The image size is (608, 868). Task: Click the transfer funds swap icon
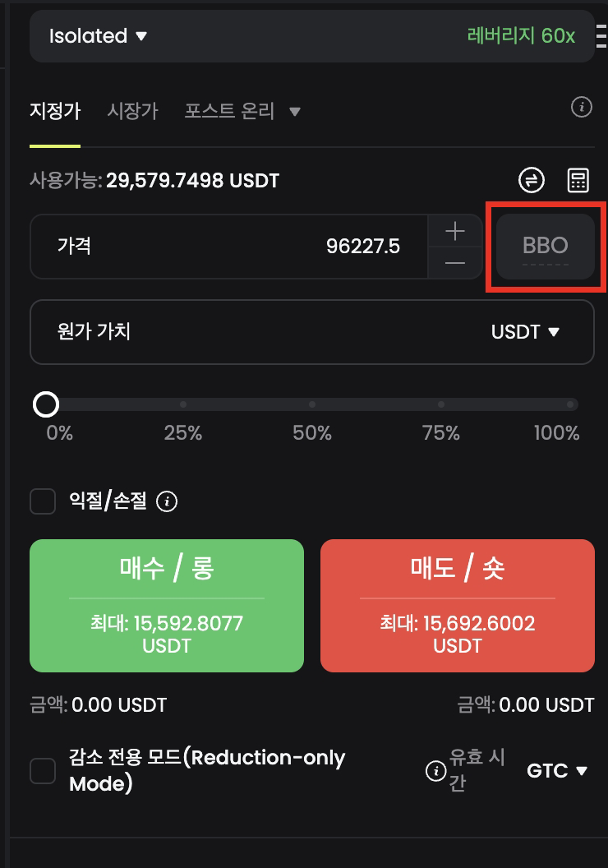coord(532,180)
